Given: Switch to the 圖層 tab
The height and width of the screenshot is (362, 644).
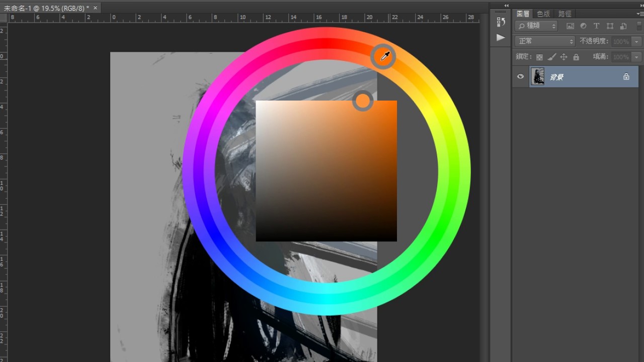Looking at the screenshot, I should click(523, 14).
